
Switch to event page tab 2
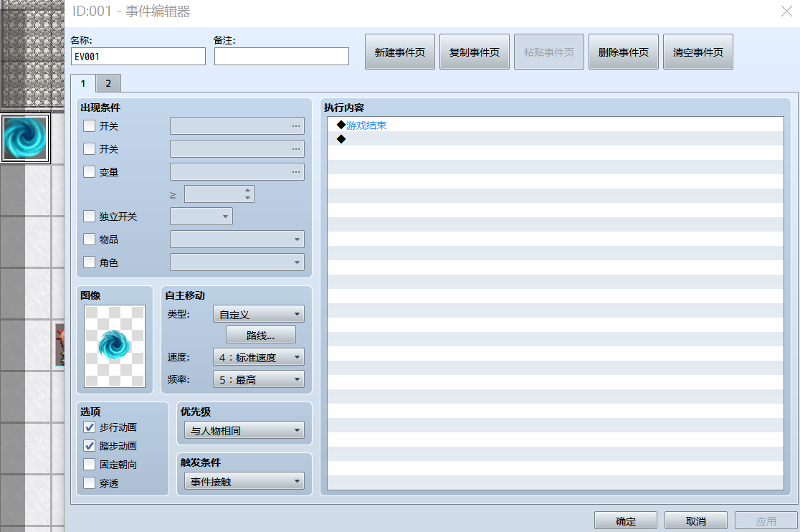[x=108, y=83]
